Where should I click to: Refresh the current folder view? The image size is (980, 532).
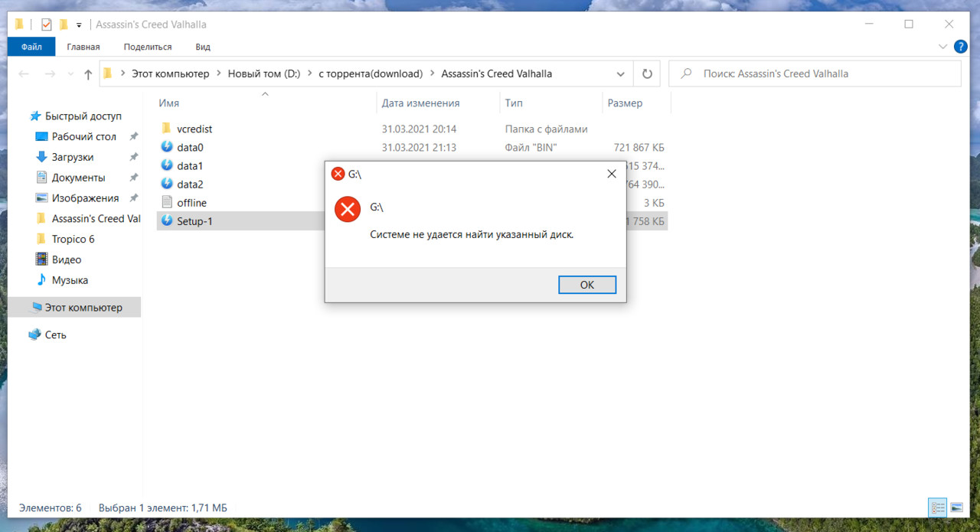[647, 73]
